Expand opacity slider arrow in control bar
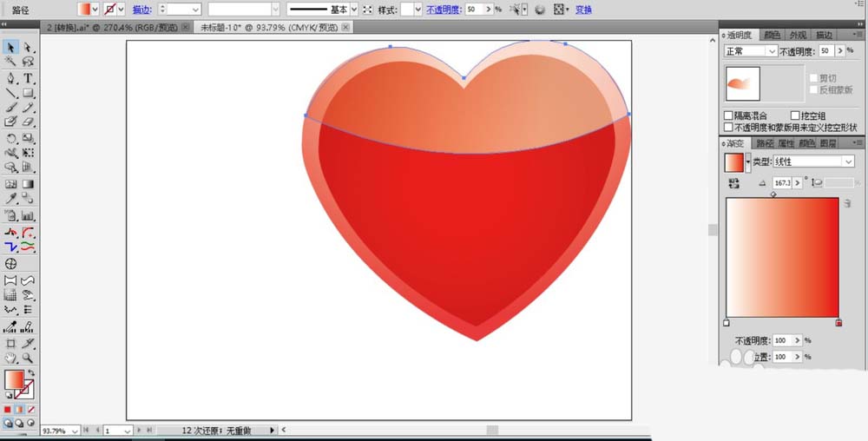Image resolution: width=868 pixels, height=441 pixels. pyautogui.click(x=488, y=10)
